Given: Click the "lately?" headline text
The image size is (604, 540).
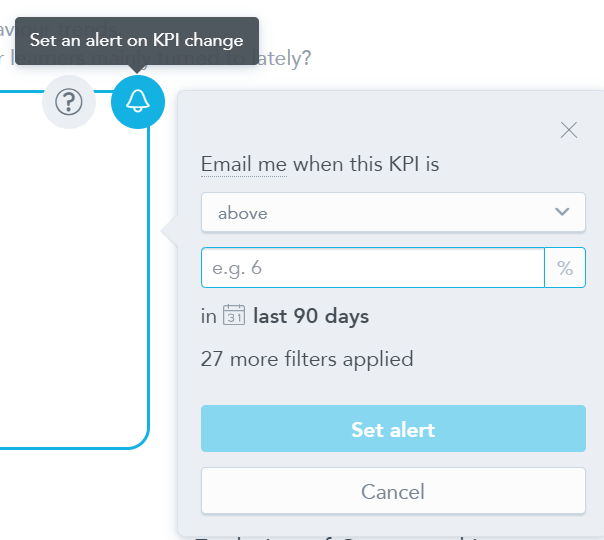Looking at the screenshot, I should pos(284,58).
